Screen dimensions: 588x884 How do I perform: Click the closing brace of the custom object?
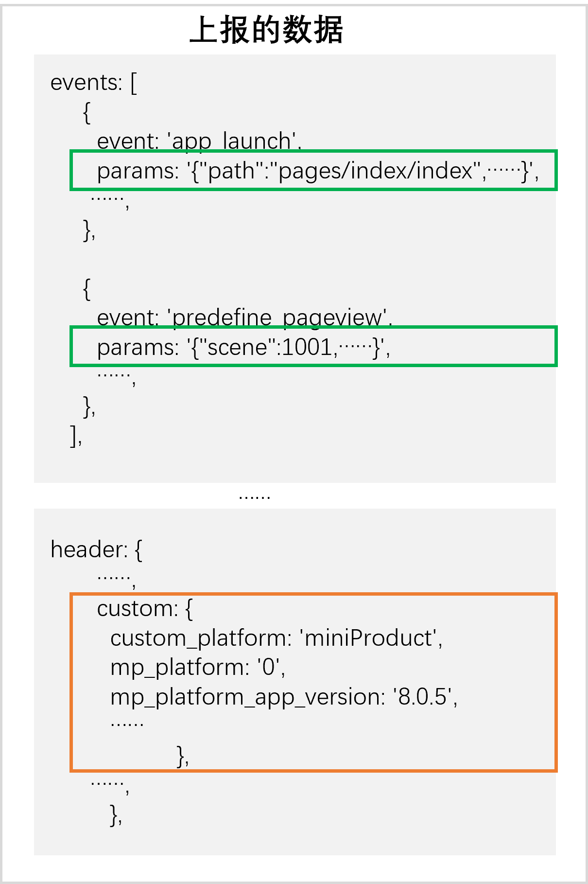(183, 757)
